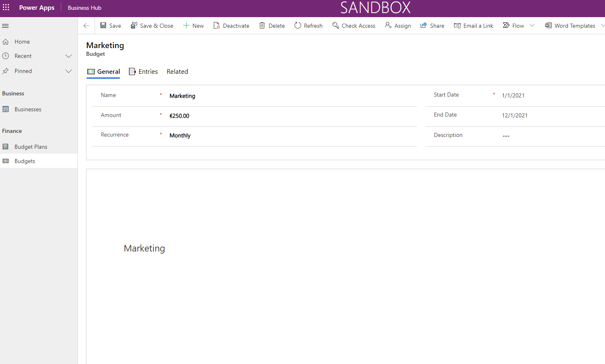Open the Related tab
605x364 pixels.
(177, 71)
